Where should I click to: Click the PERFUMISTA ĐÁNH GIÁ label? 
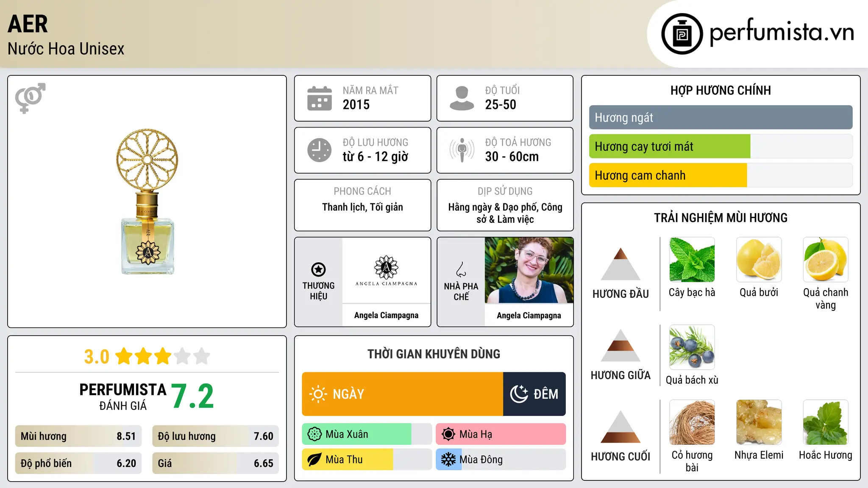[123, 396]
